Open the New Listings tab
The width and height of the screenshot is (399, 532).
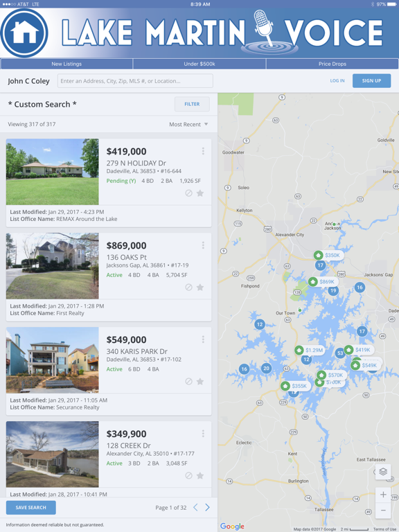(x=66, y=64)
